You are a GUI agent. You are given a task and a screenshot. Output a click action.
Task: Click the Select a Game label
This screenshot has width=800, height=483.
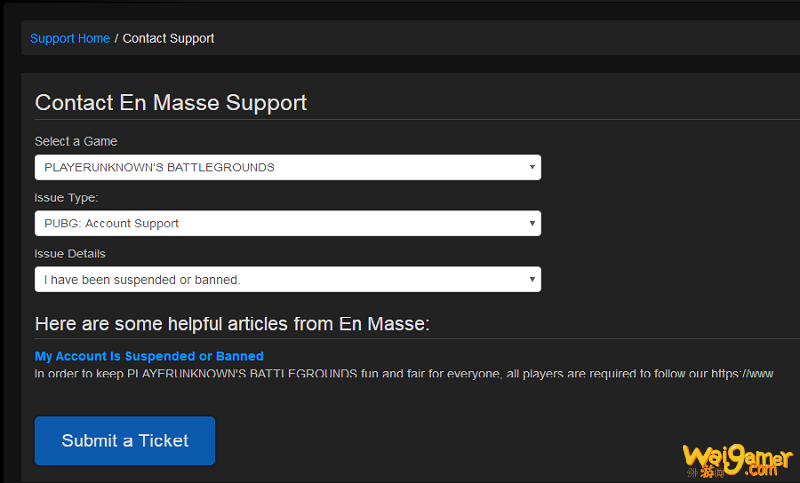click(x=76, y=141)
